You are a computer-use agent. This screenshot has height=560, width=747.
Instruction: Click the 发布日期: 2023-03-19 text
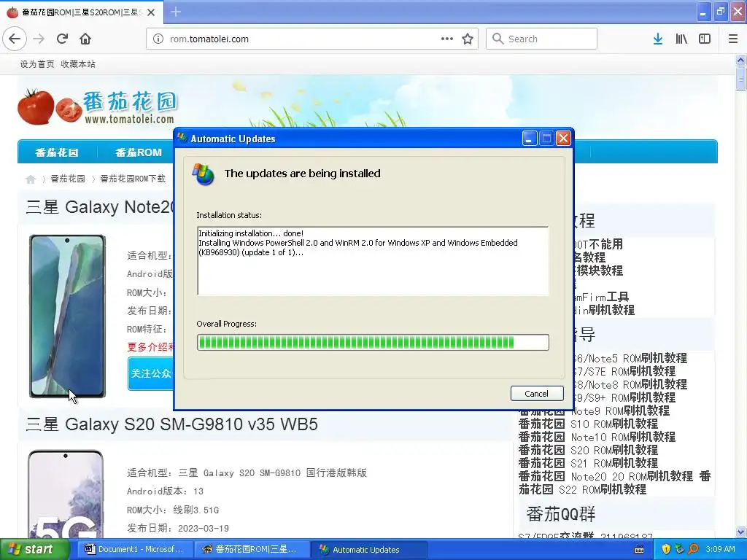pyautogui.click(x=178, y=529)
